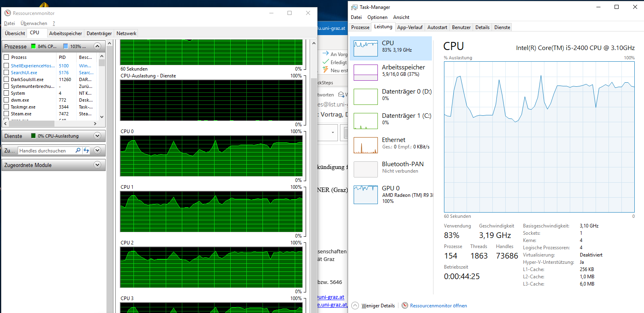This screenshot has width=644, height=313.
Task: Open Optionen menu in Task-Manager
Action: tap(377, 17)
